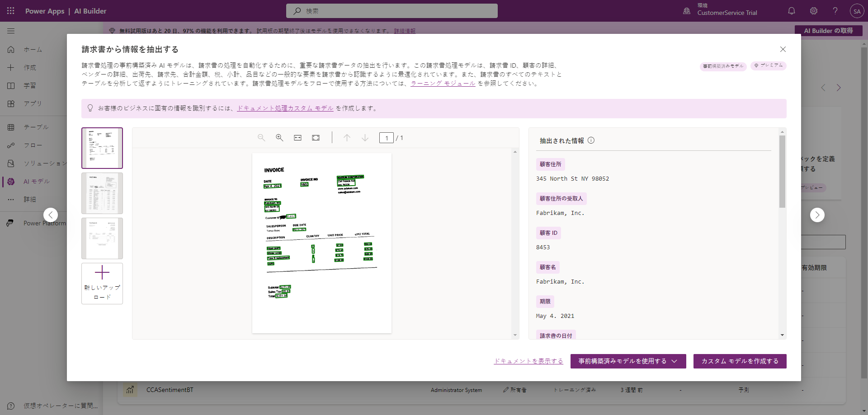Click the AI Builder の取得 button
Screen dimensions: 868x415
(829, 31)
